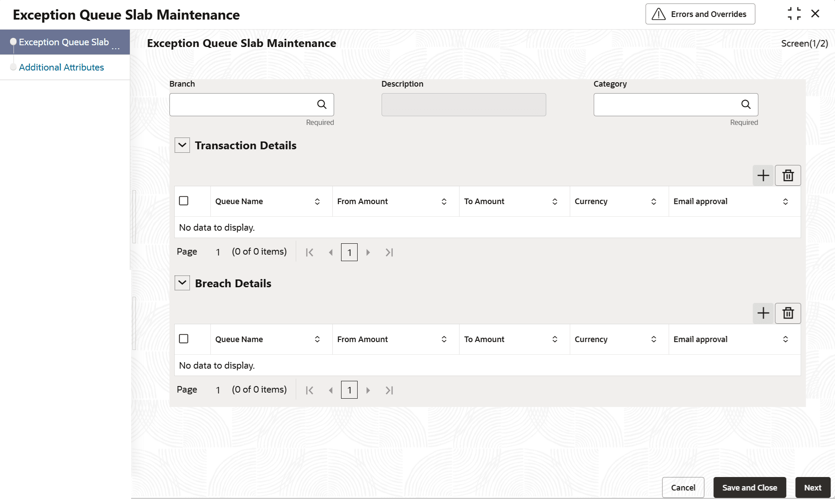
Task: Sort Breach Details by Currency column
Action: tap(653, 339)
